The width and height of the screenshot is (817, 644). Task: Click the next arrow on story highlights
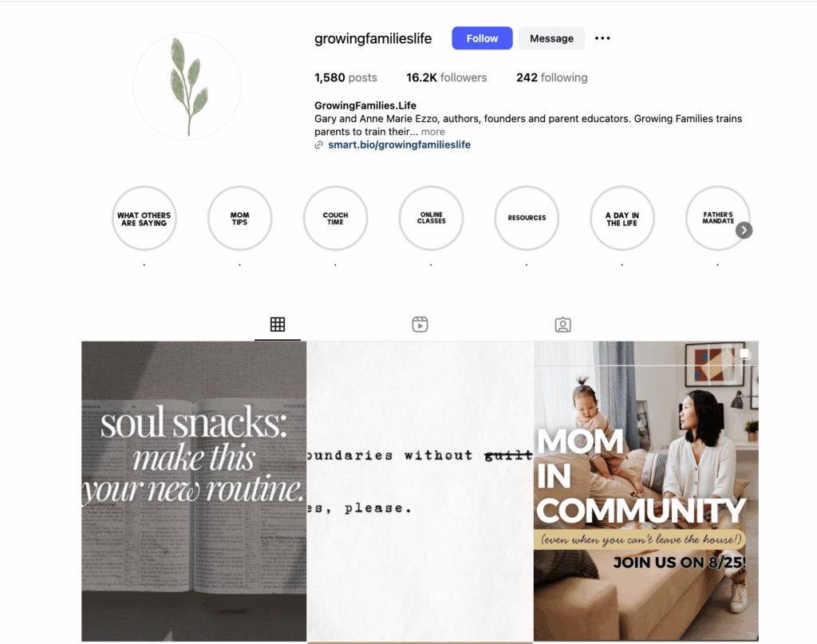[x=744, y=231]
